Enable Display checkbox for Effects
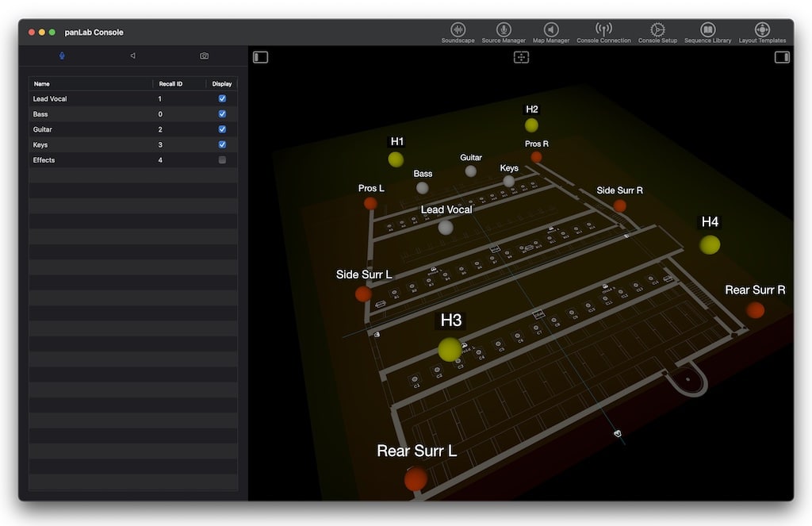 tap(222, 160)
